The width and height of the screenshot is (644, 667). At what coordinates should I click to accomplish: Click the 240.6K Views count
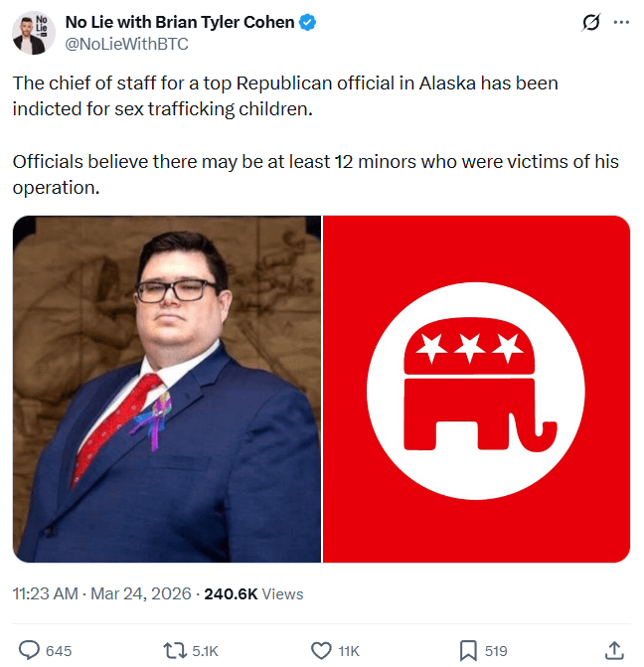(253, 593)
